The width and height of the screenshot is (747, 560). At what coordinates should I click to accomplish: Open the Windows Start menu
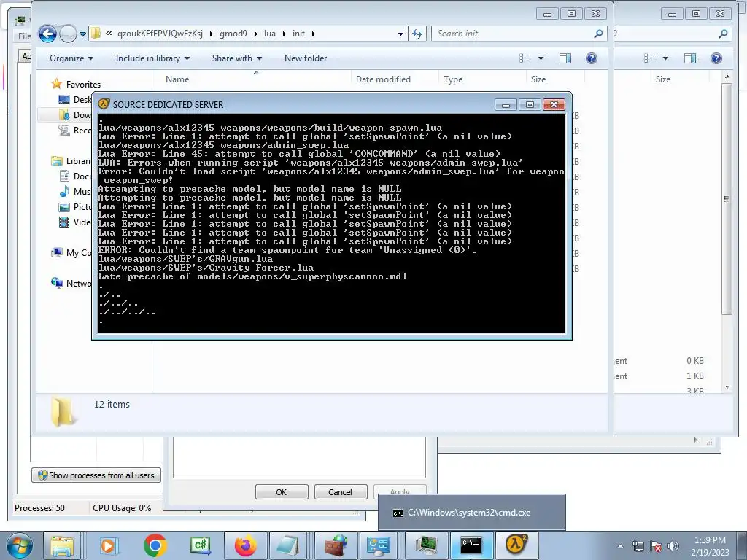point(18,545)
